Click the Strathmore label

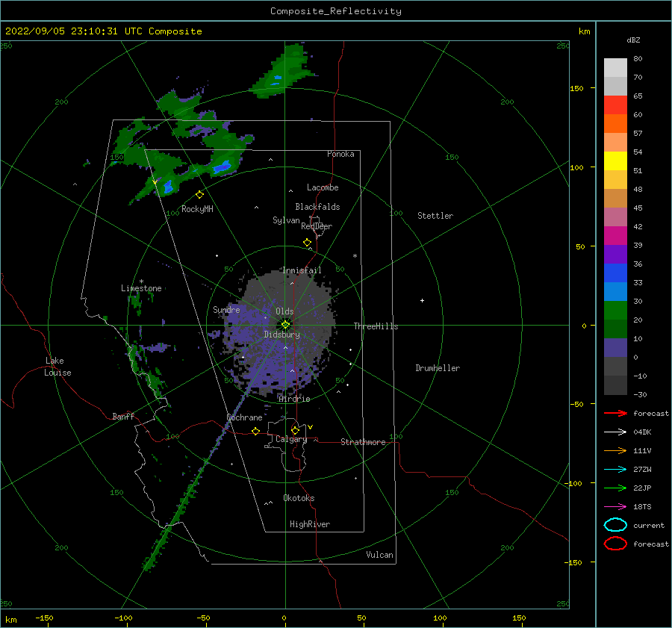tap(363, 442)
